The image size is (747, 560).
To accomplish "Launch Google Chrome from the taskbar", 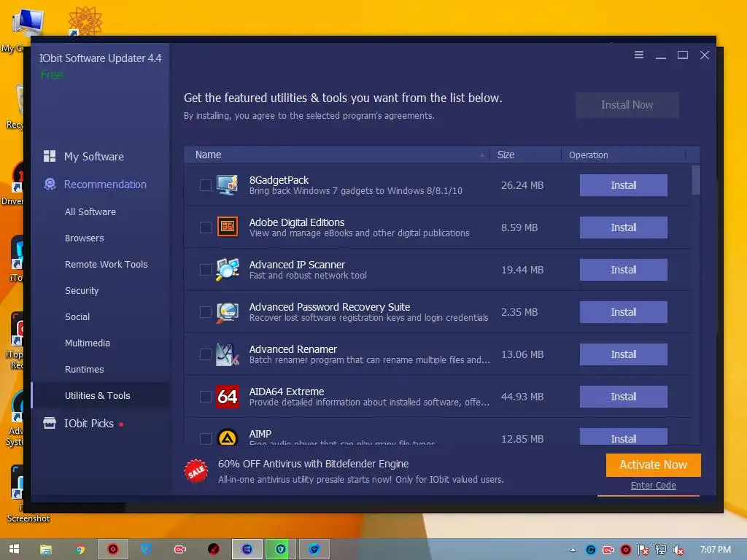I will tap(80, 550).
